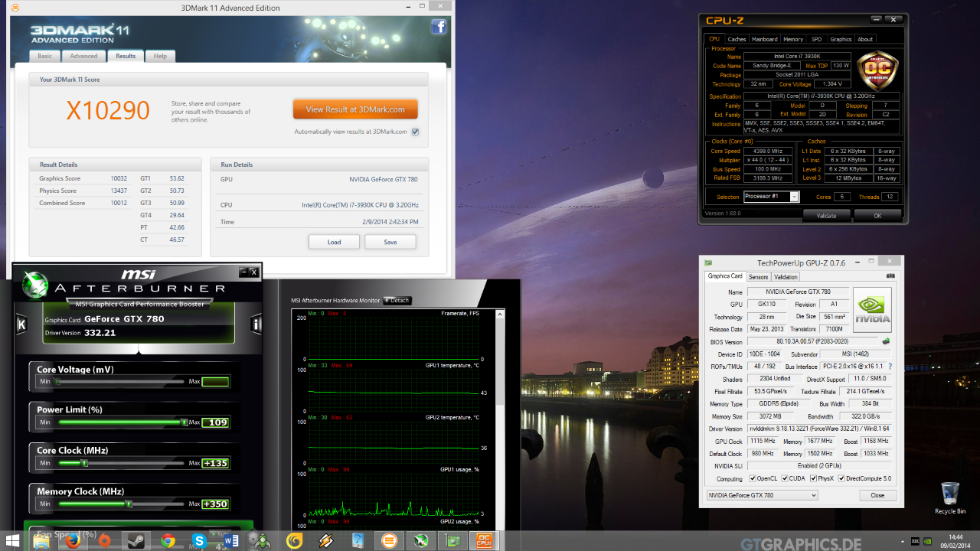
Task: Open the Caches tab in CPU-Z
Action: pyautogui.click(x=737, y=39)
